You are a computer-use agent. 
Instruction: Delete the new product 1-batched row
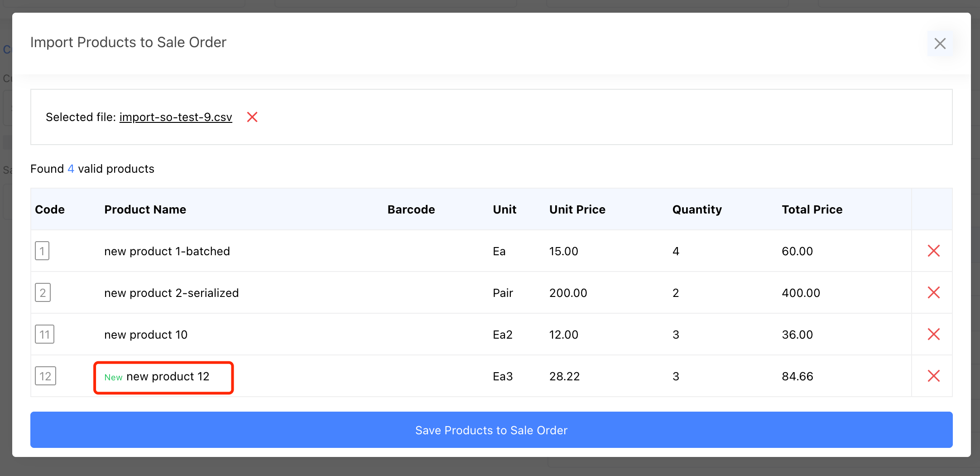(x=933, y=251)
